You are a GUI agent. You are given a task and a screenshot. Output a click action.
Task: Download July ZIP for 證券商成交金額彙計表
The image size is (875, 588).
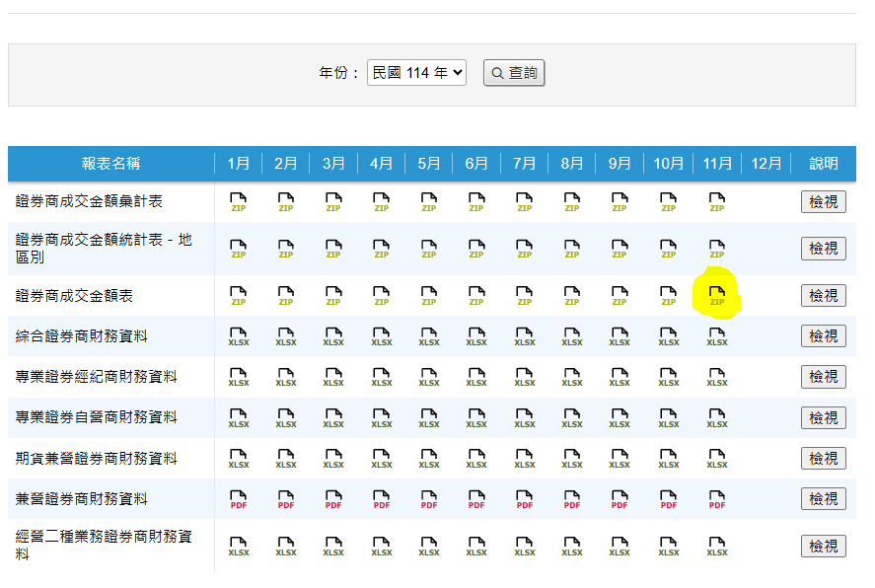point(525,202)
